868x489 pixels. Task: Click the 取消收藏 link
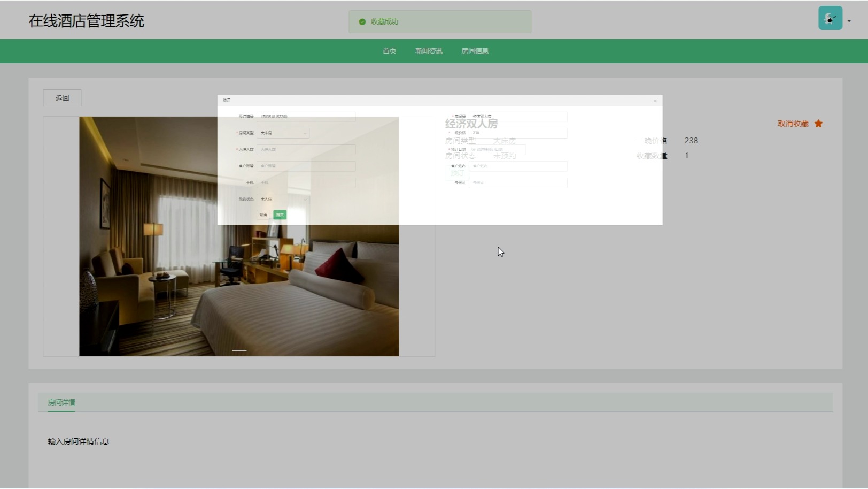pyautogui.click(x=793, y=124)
